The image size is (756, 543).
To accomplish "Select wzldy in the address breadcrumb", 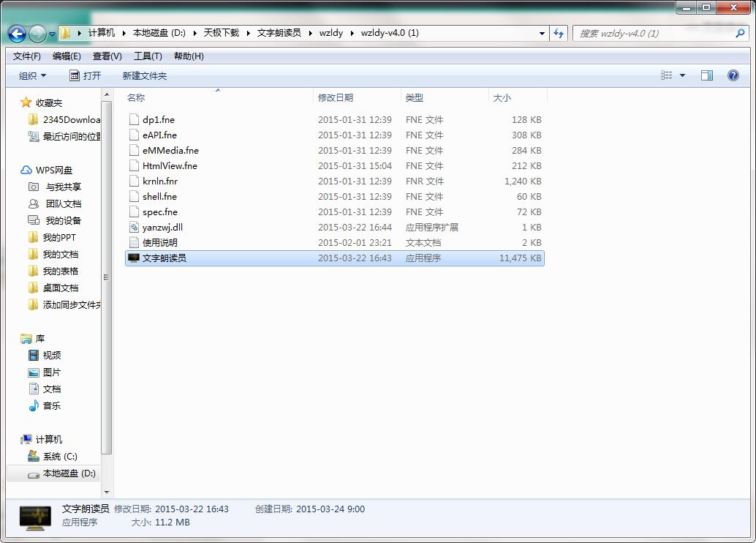I will [x=330, y=33].
